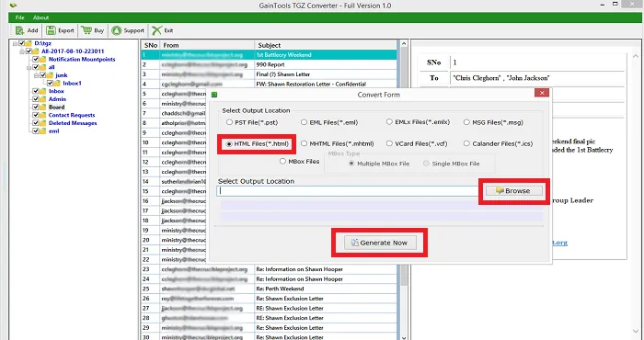Select Calander Files(*.ics) output option
The height and width of the screenshot is (340, 644).
click(x=498, y=144)
